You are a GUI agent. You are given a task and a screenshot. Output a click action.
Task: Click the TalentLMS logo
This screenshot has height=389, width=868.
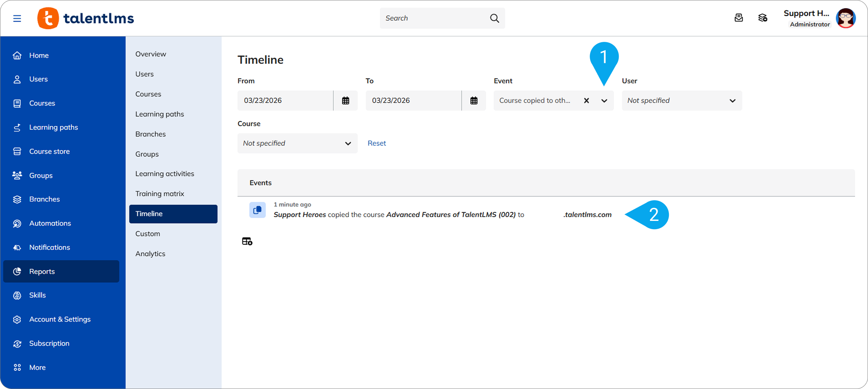86,18
